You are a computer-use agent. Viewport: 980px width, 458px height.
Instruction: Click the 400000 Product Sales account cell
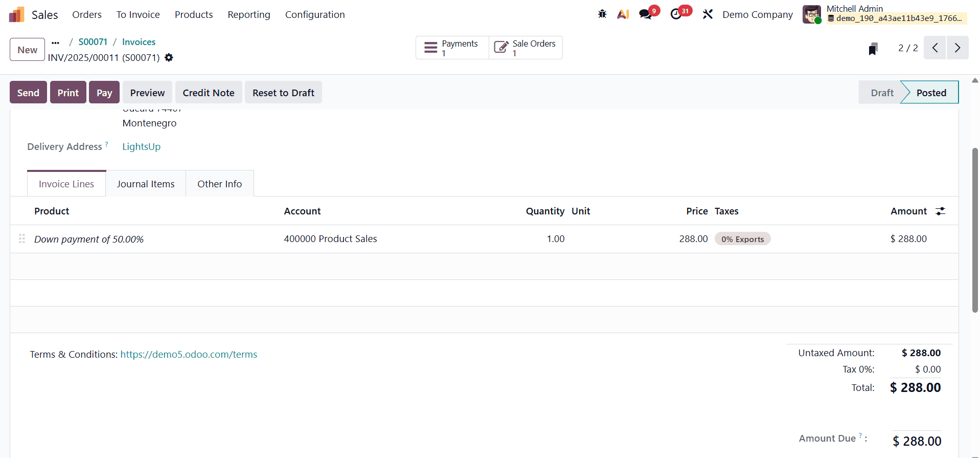click(330, 239)
